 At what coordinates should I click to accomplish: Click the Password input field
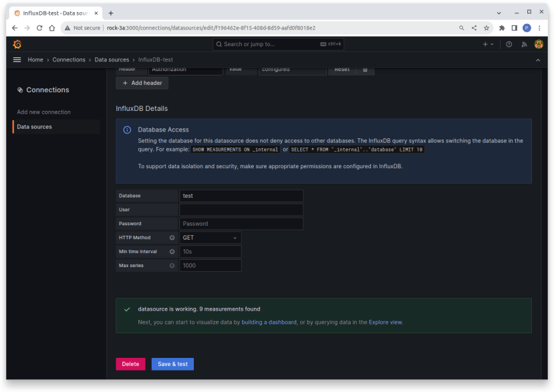(x=241, y=224)
